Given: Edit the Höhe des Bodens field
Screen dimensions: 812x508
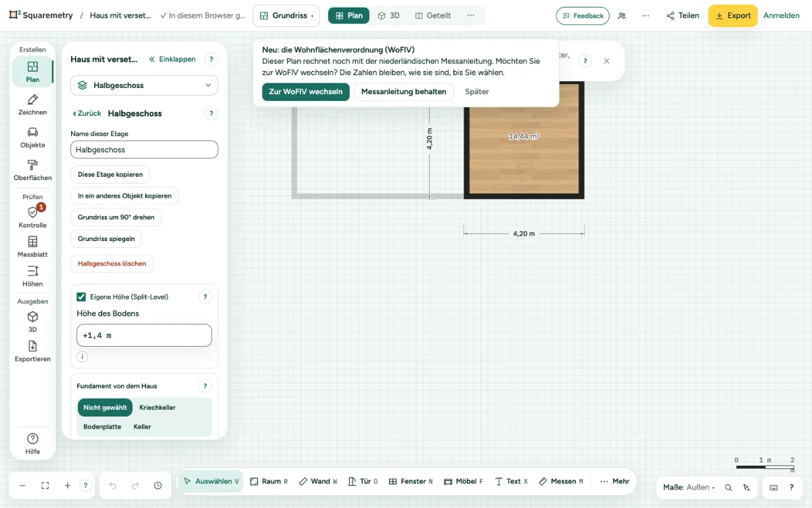Looking at the screenshot, I should pyautogui.click(x=144, y=335).
